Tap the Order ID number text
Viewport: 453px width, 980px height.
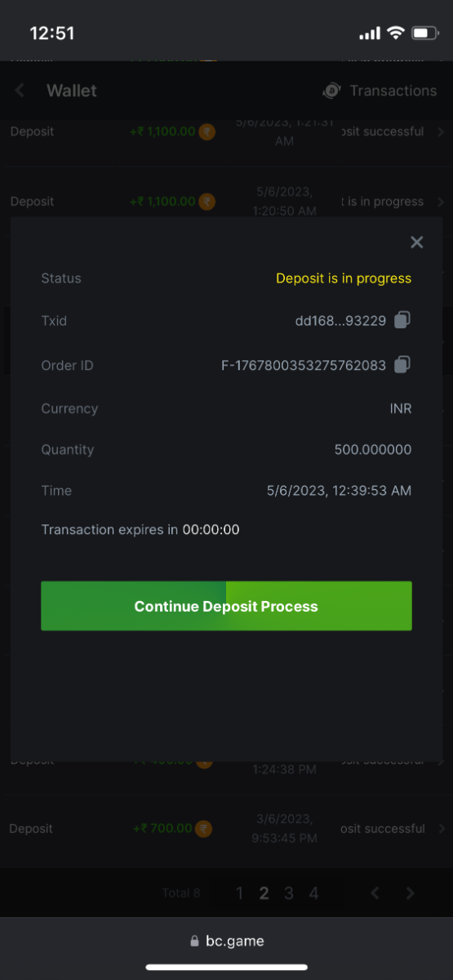coord(304,365)
